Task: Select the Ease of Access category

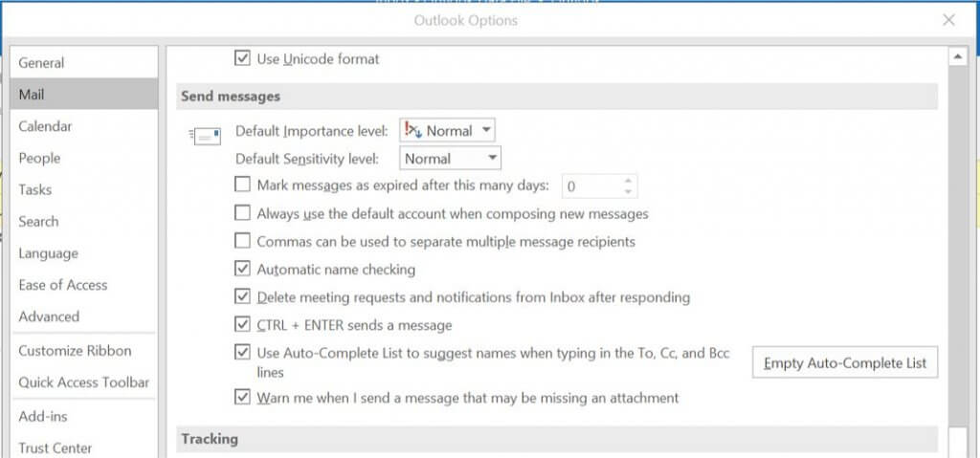Action: pos(84,285)
